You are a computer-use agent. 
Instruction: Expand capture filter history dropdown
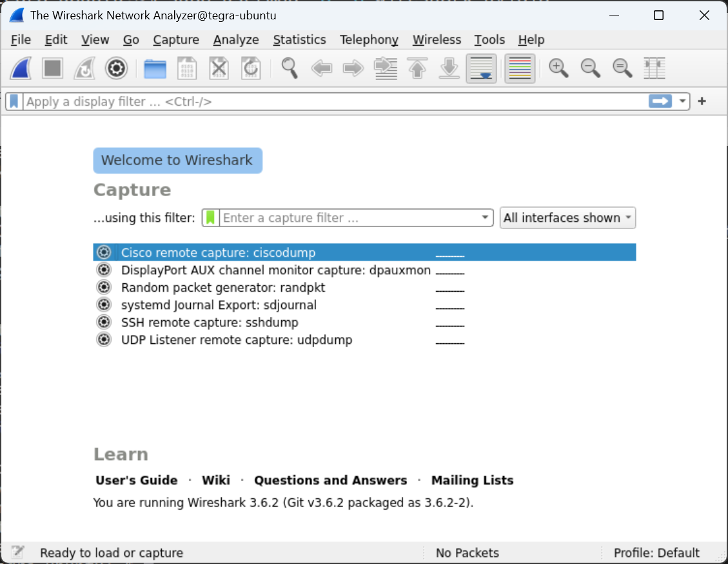point(485,217)
